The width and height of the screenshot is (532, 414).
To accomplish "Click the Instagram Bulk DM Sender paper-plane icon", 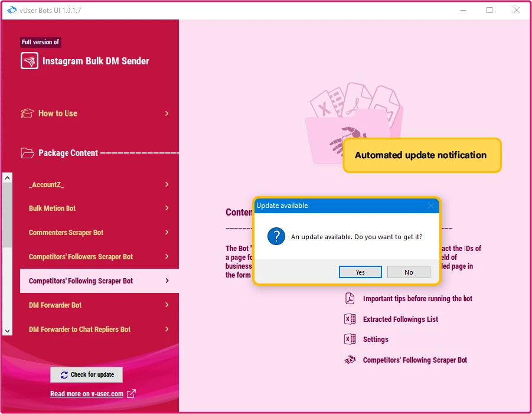I will point(29,61).
